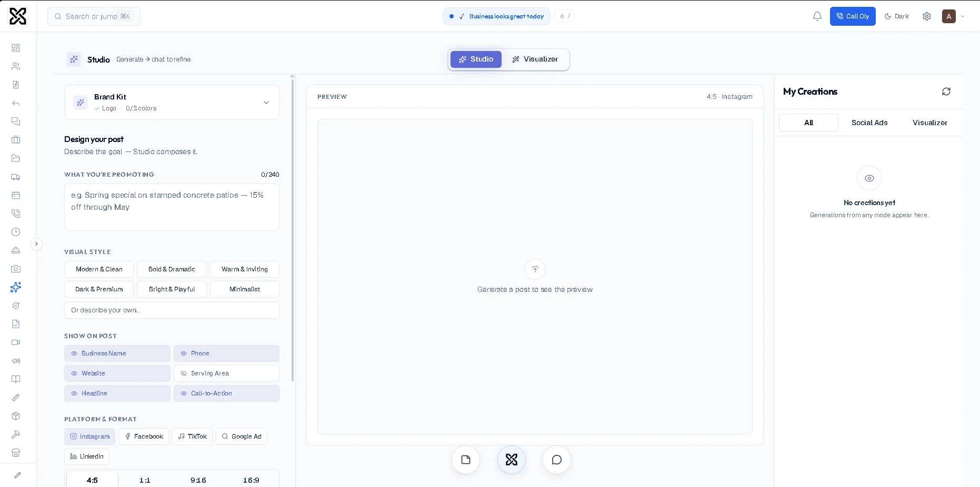This screenshot has height=487, width=980.
Task: Choose Modern & Clean visual style
Action: (x=99, y=269)
